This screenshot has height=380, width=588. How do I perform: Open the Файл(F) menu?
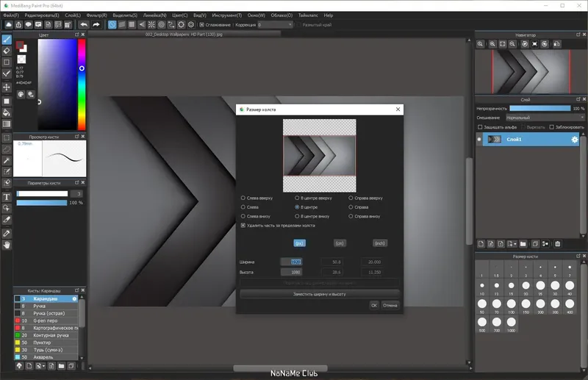[x=11, y=15]
